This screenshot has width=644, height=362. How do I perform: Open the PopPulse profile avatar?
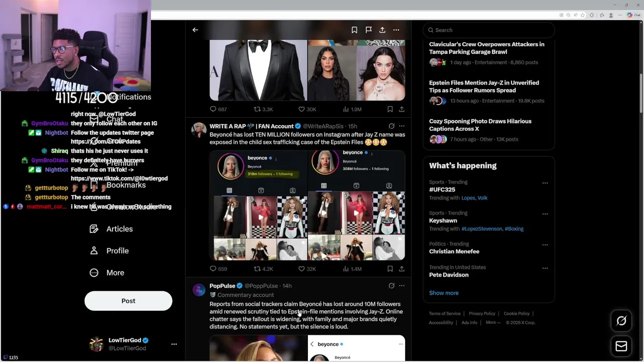point(199,290)
